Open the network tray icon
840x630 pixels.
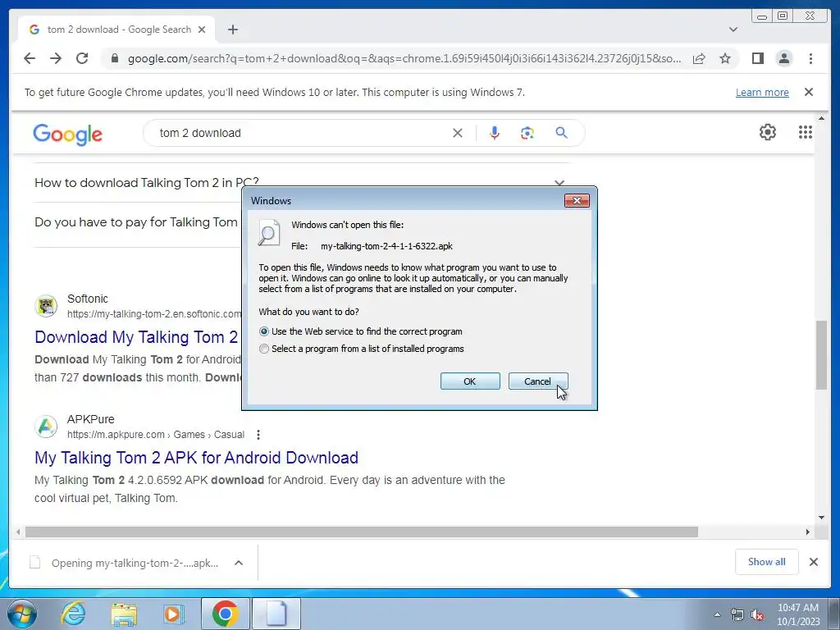click(737, 615)
